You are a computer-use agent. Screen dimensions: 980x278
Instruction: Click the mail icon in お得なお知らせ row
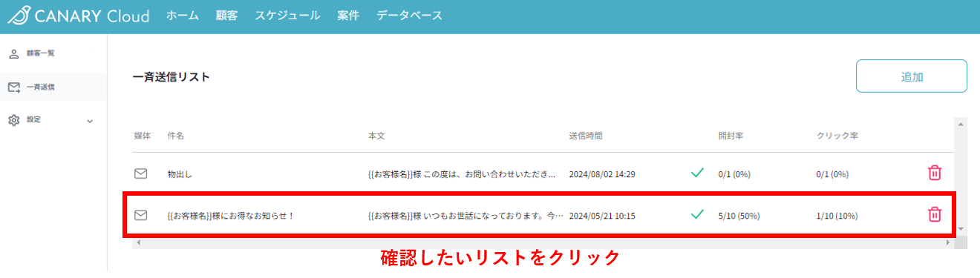point(141,216)
